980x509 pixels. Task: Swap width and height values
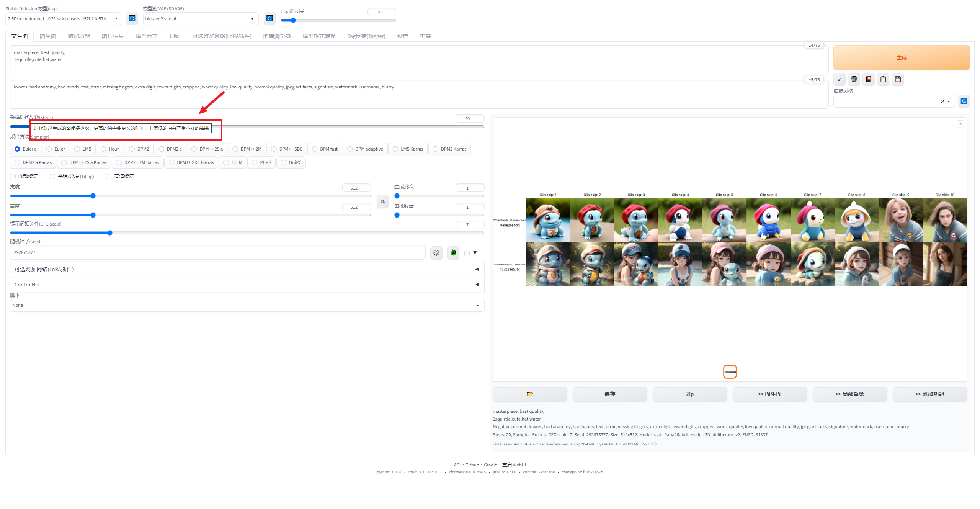coord(382,201)
